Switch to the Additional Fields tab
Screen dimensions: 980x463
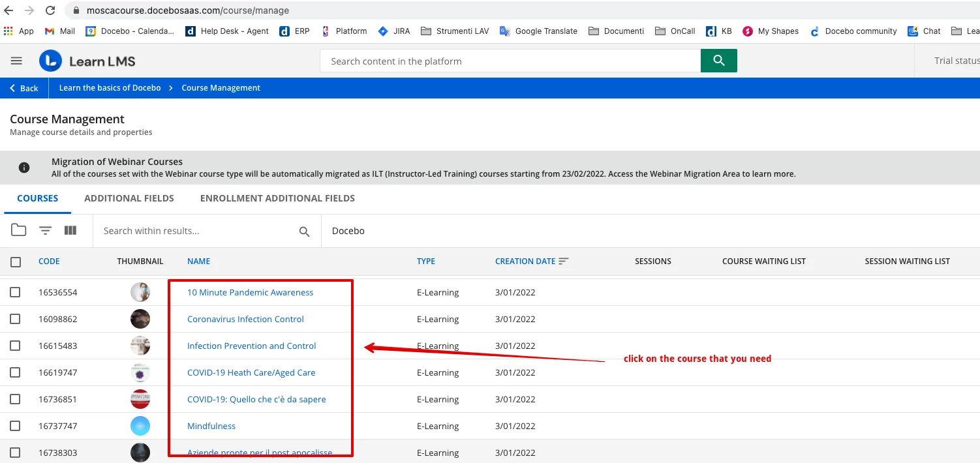point(129,198)
